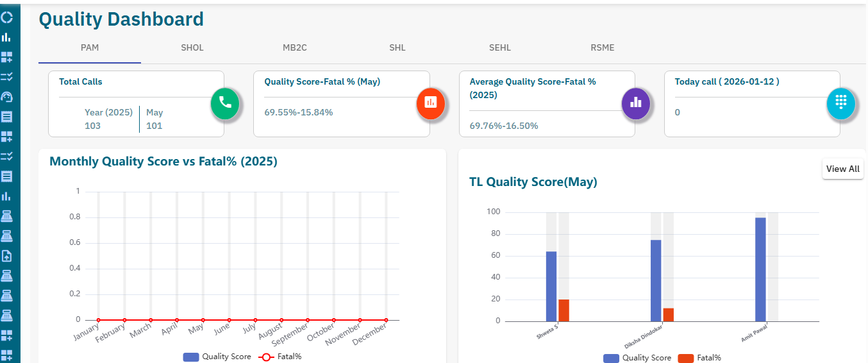Click Amit Pawar blue Quality Score bar
This screenshot has height=363, width=868.
760,269
